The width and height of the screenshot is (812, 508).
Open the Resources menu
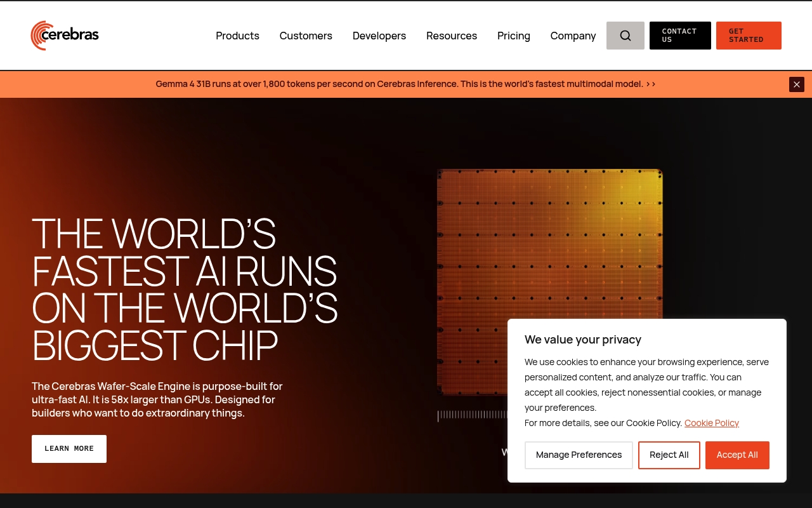tap(452, 36)
